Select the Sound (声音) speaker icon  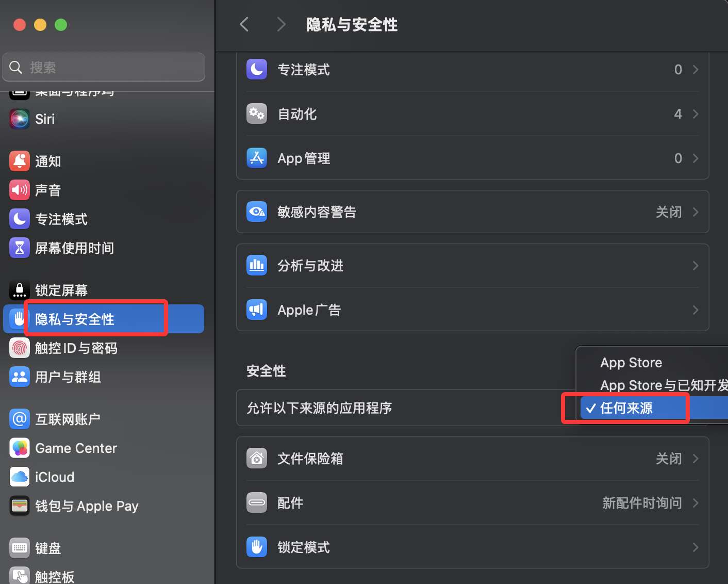click(x=20, y=190)
